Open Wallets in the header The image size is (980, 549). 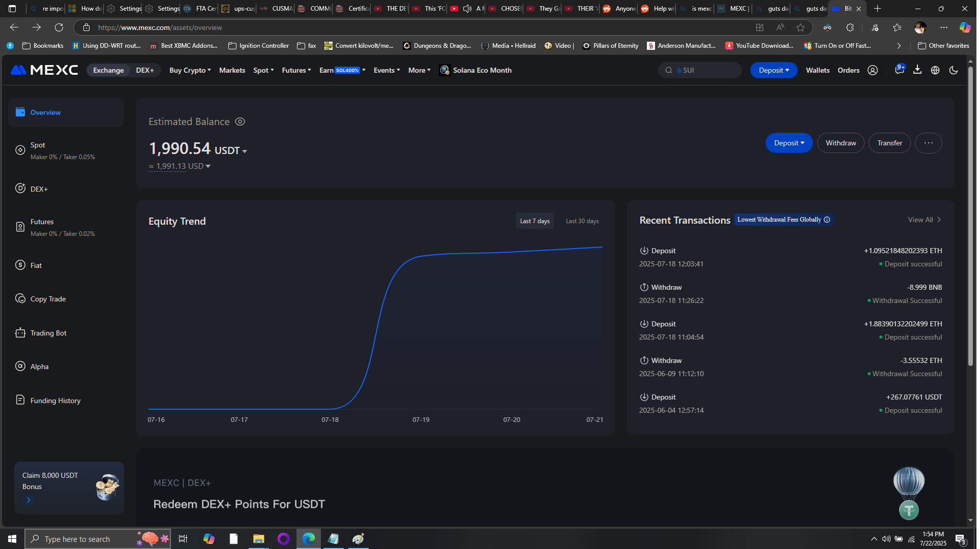818,70
